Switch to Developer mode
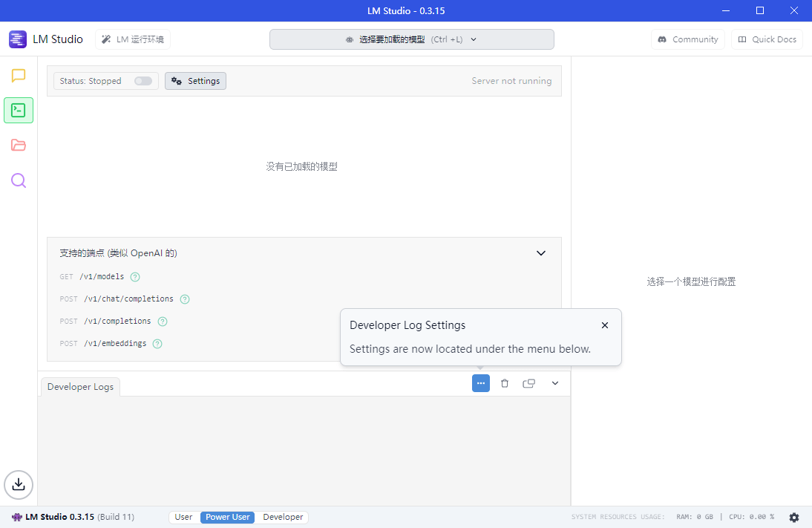This screenshot has width=812, height=528. pos(283,517)
